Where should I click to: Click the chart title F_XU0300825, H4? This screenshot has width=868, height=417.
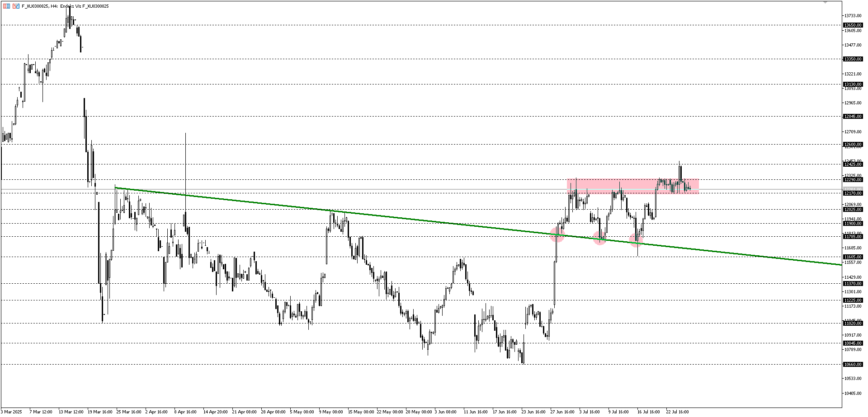point(39,6)
